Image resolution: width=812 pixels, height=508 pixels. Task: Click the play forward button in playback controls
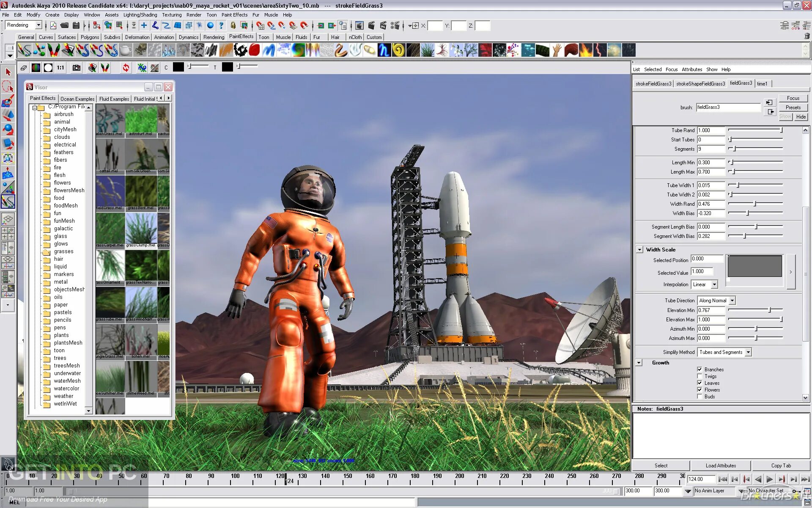pos(770,479)
